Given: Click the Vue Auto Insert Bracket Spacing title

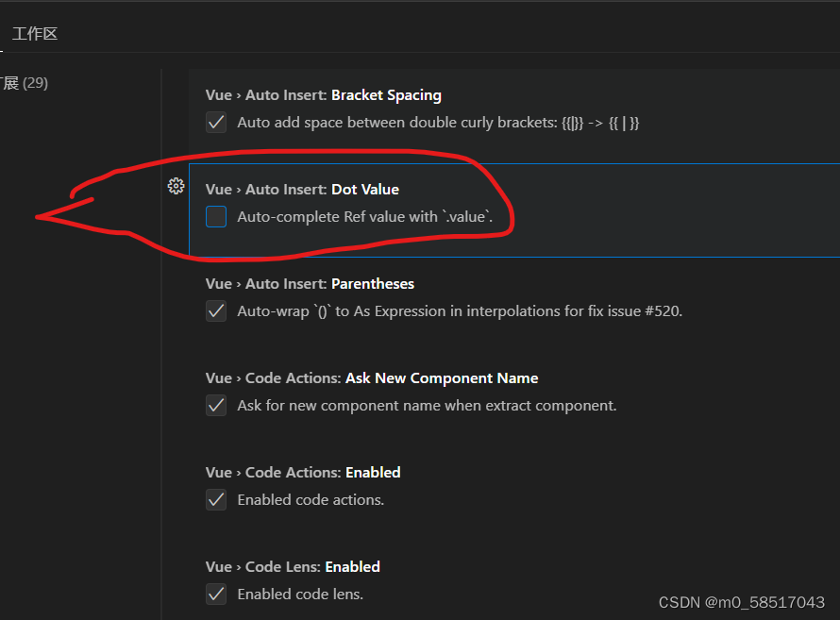Looking at the screenshot, I should pos(323,94).
